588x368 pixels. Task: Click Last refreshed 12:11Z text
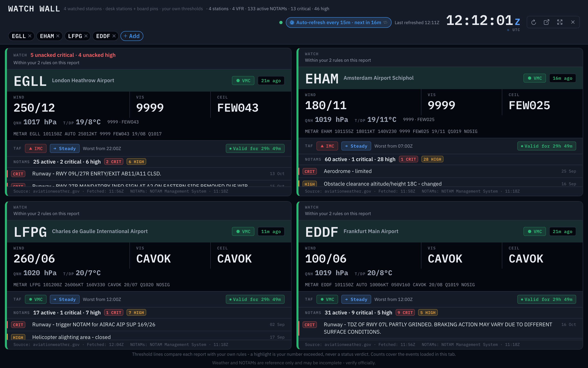coord(417,22)
